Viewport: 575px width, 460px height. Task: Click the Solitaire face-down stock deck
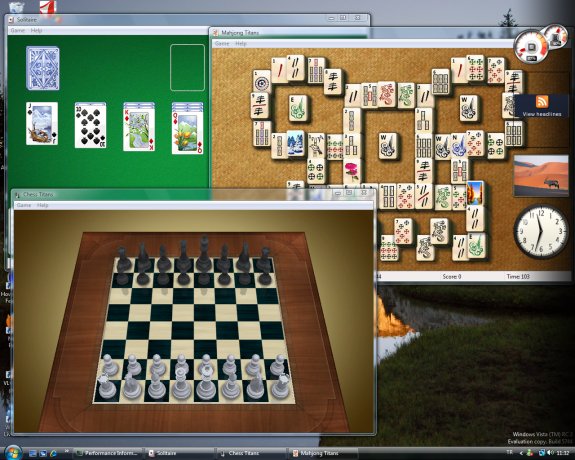43,68
